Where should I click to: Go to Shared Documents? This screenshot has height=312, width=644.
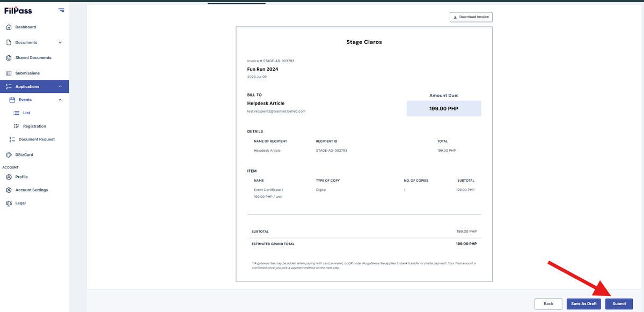point(34,58)
